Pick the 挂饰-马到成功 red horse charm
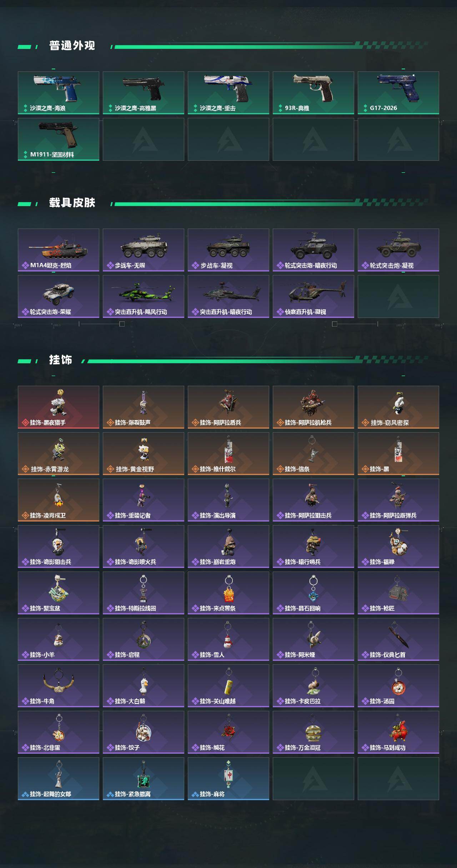Screen dimensions: 457x868 pyautogui.click(x=398, y=732)
